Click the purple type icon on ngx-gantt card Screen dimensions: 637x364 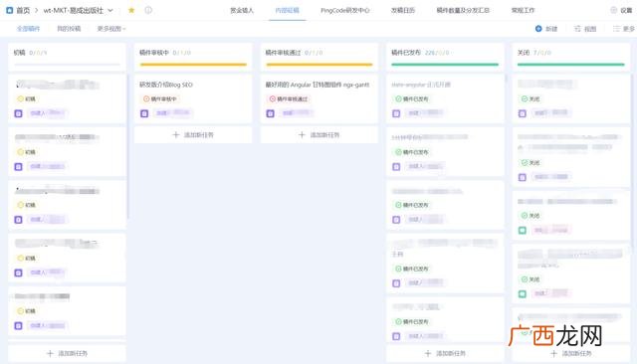coord(270,113)
